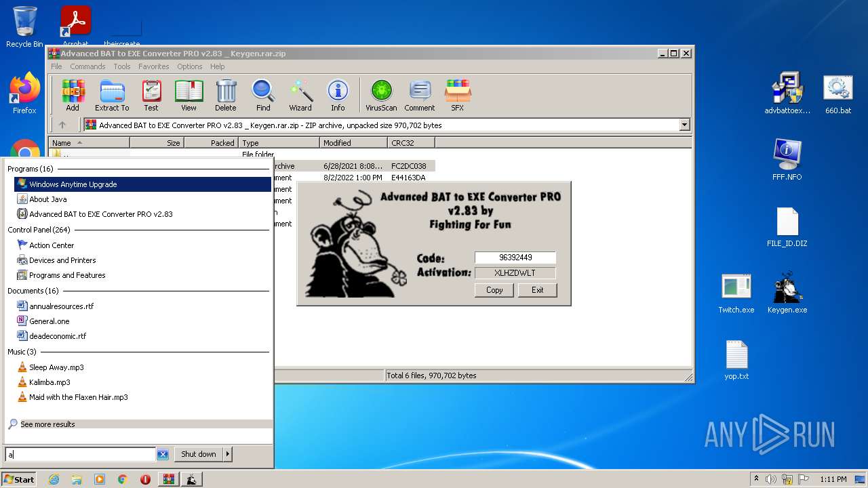
Task: Play Kalimba.mp3
Action: click(142, 382)
